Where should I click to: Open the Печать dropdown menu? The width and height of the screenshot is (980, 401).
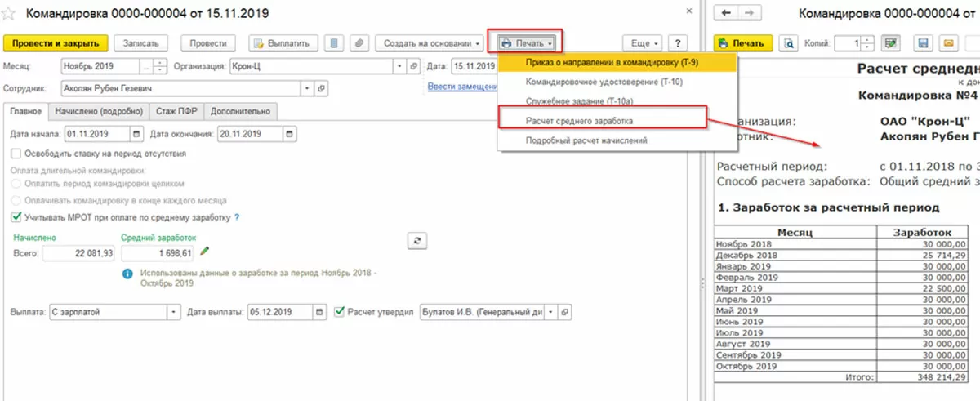pos(527,42)
